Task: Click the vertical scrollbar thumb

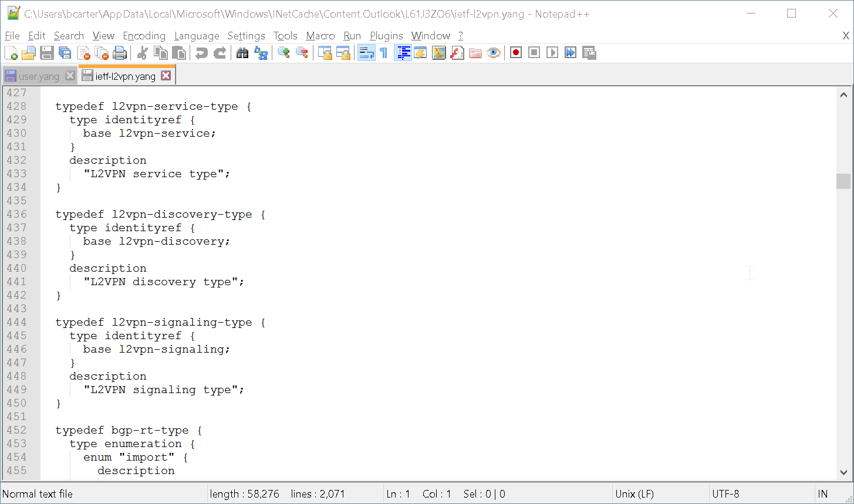Action: point(843,181)
